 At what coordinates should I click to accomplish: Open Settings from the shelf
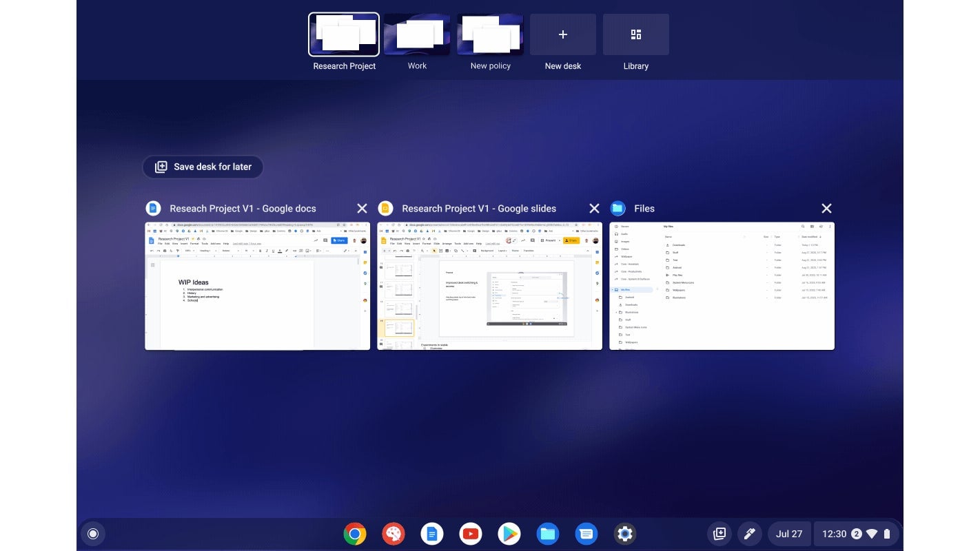pyautogui.click(x=624, y=533)
